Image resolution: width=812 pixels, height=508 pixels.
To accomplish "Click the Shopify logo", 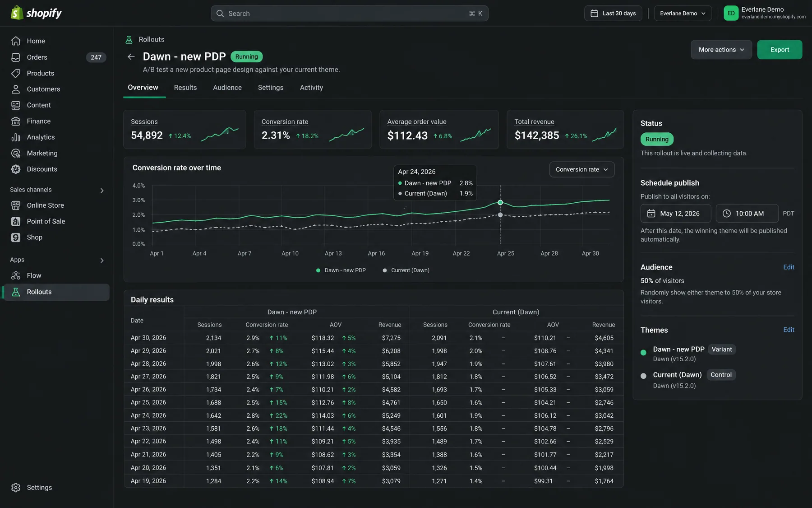I will 36,13.
